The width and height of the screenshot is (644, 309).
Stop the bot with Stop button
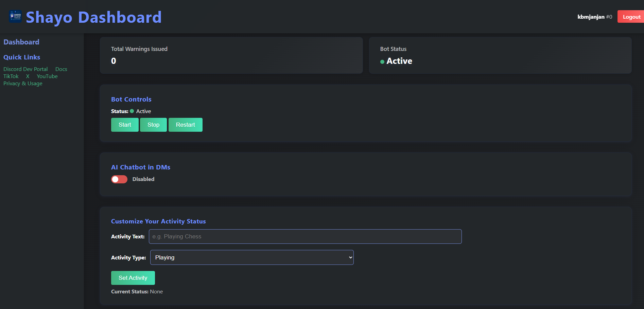click(x=153, y=125)
